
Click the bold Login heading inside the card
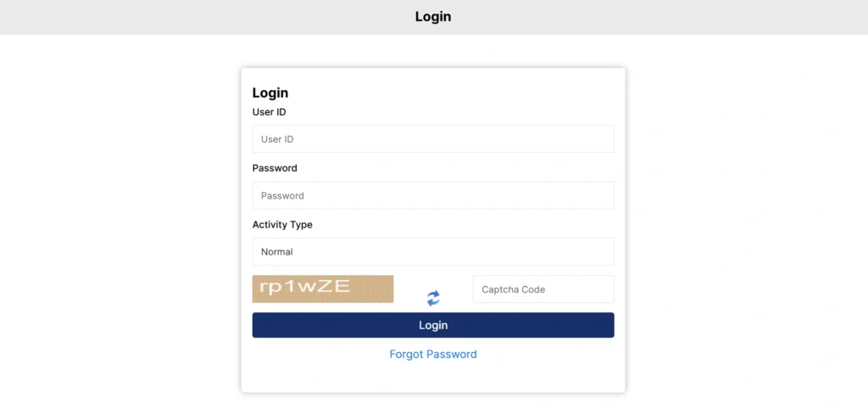[x=270, y=93]
